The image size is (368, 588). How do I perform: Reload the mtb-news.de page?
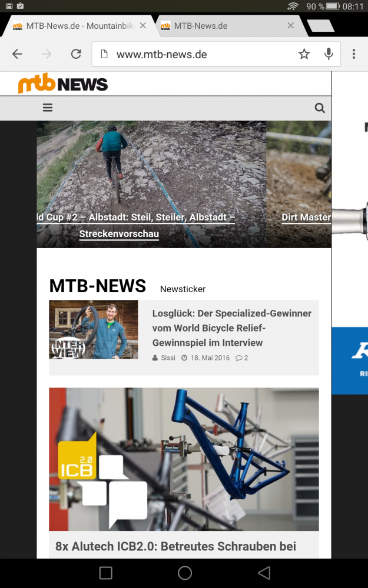[x=76, y=54]
